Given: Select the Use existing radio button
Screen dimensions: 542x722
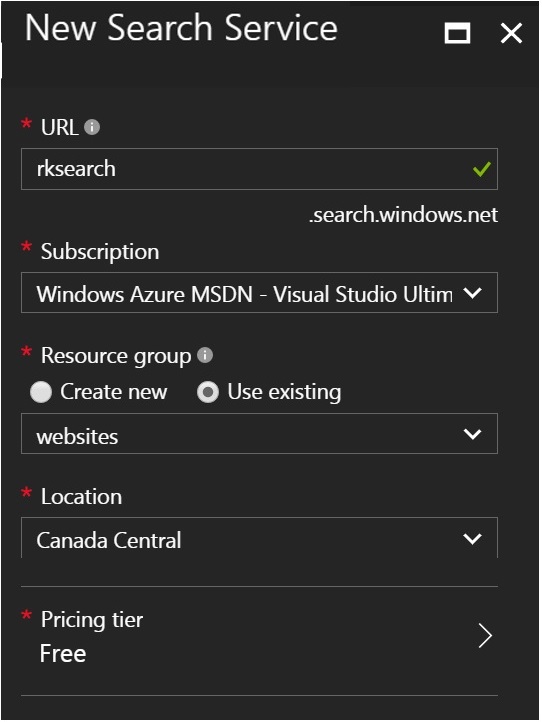Looking at the screenshot, I should [208, 392].
